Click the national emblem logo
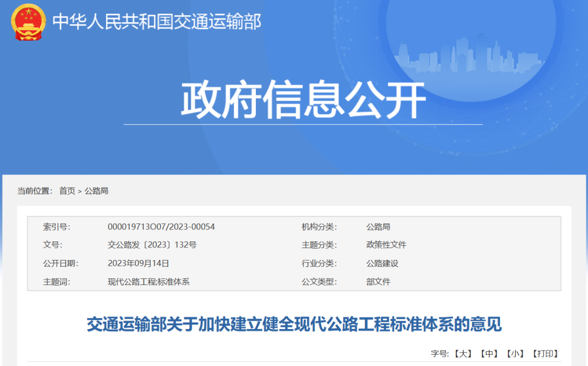 coord(28,22)
